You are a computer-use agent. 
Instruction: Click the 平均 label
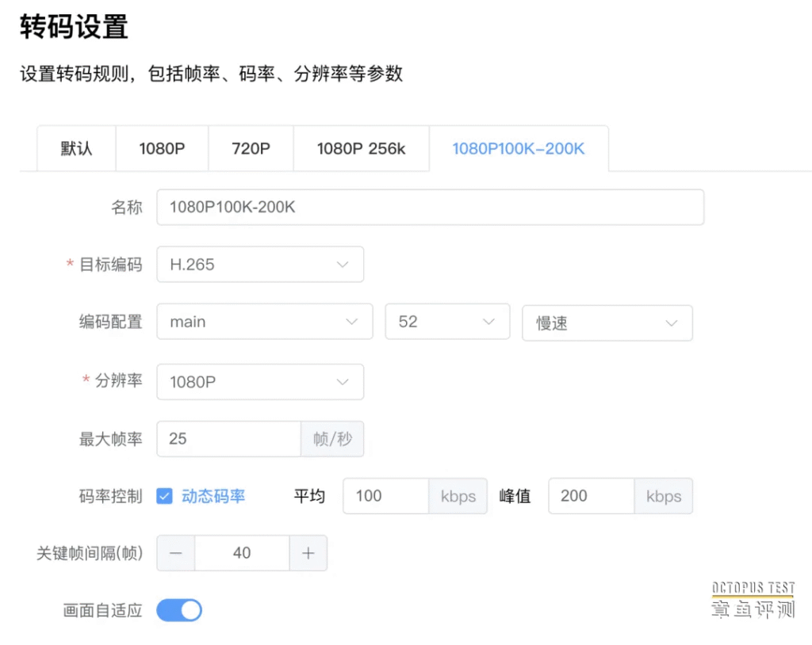[309, 496]
